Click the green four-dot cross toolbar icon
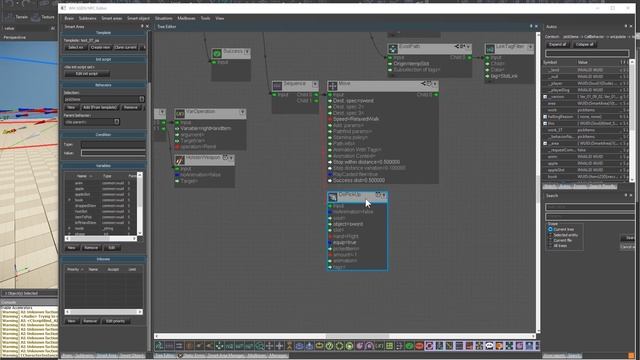Screen dimensions: 640x360 219,346
